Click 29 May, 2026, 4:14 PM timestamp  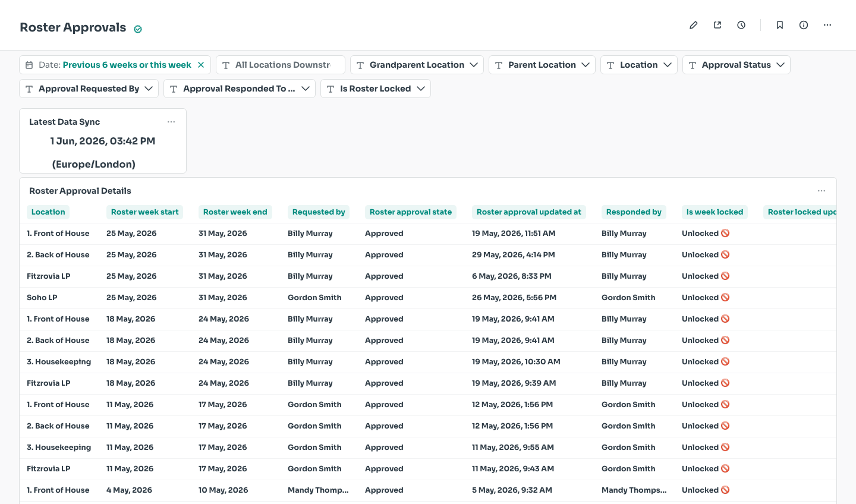tap(514, 254)
